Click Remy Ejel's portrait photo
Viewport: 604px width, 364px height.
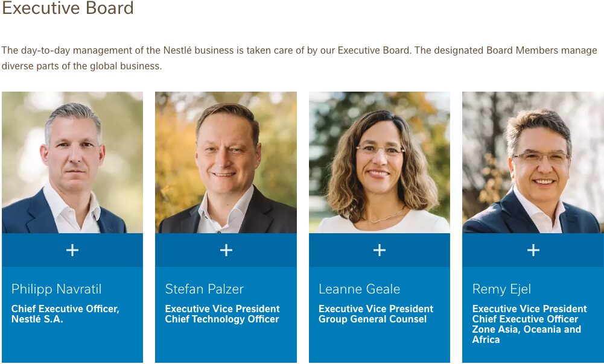pos(533,162)
